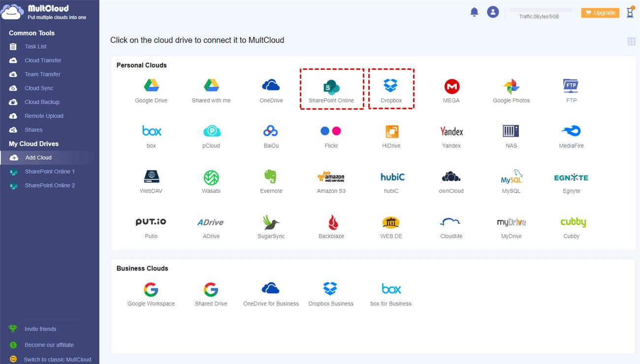The width and height of the screenshot is (640, 364).
Task: Select Add Cloud under My Cloud Drives
Action: point(49,157)
